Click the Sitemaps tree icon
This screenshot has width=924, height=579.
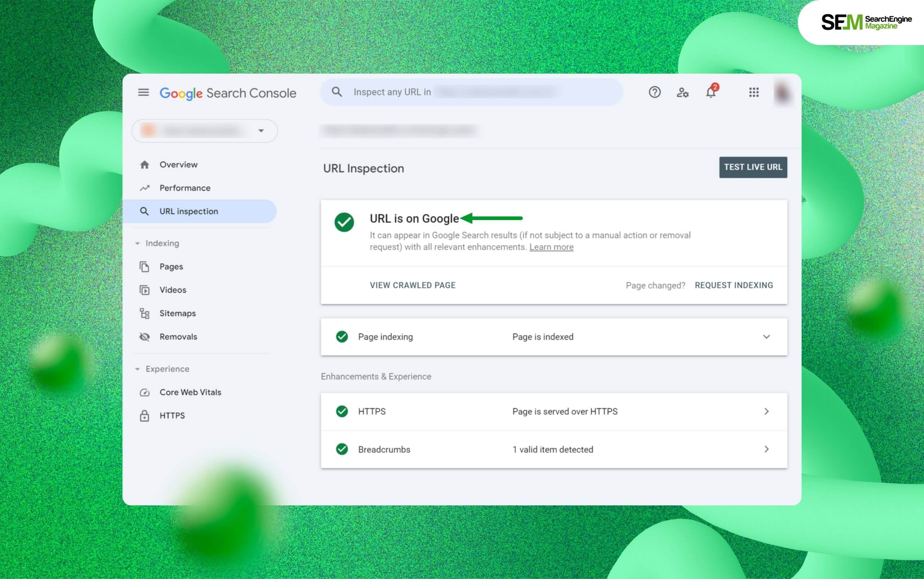(x=144, y=313)
